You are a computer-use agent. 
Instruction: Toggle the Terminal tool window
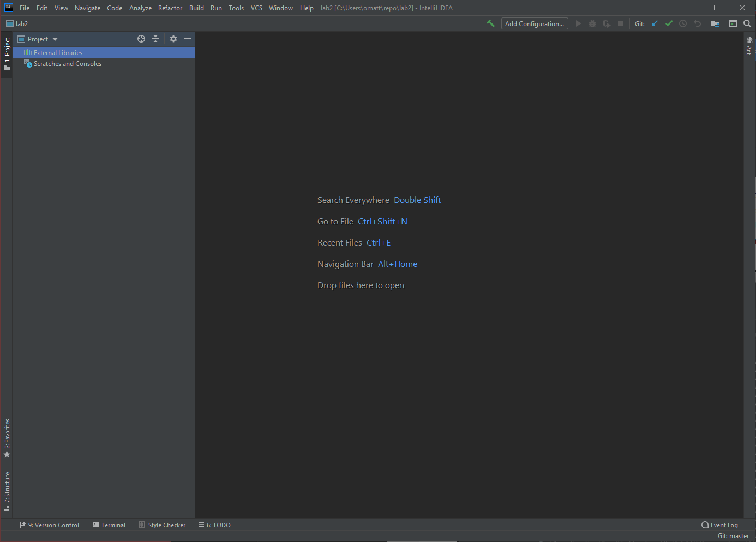pyautogui.click(x=109, y=525)
